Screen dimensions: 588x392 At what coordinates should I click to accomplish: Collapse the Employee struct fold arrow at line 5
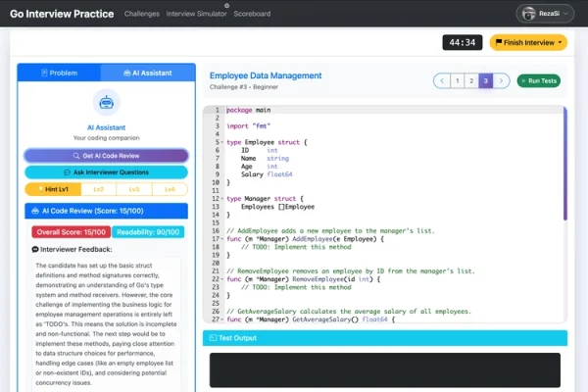point(222,142)
